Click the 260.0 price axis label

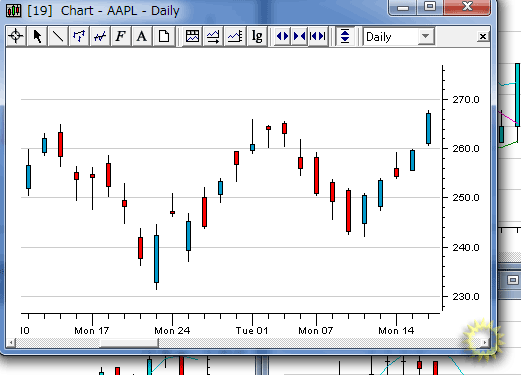(x=466, y=148)
